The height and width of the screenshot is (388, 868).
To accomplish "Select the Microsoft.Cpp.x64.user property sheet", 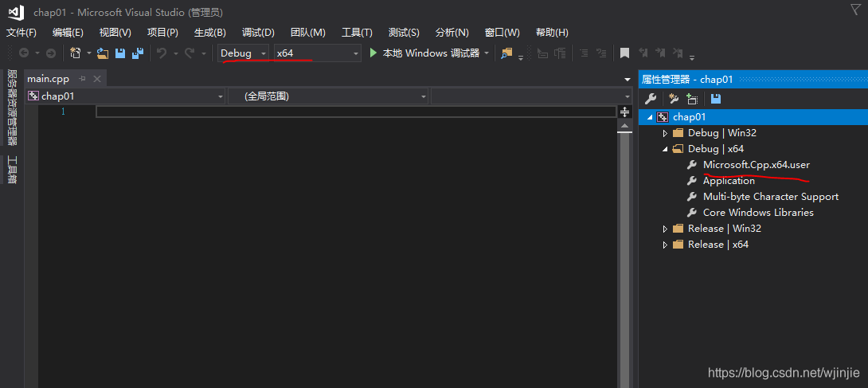I will (x=757, y=165).
